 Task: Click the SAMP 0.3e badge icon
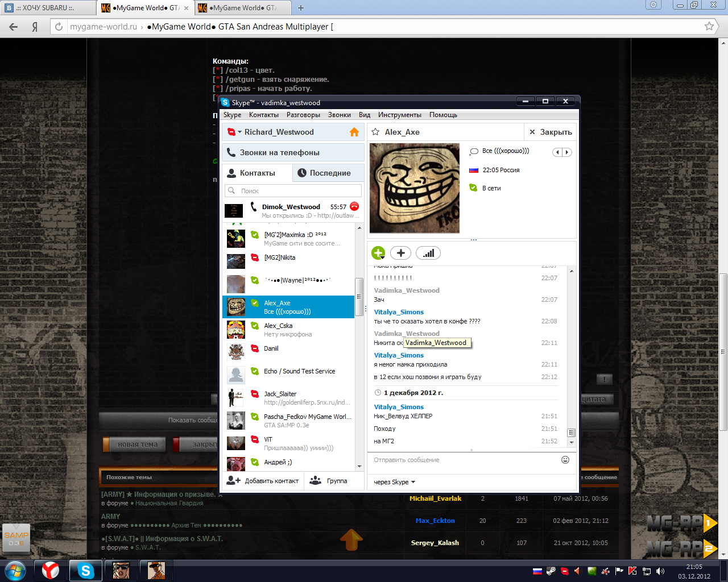[x=16, y=539]
